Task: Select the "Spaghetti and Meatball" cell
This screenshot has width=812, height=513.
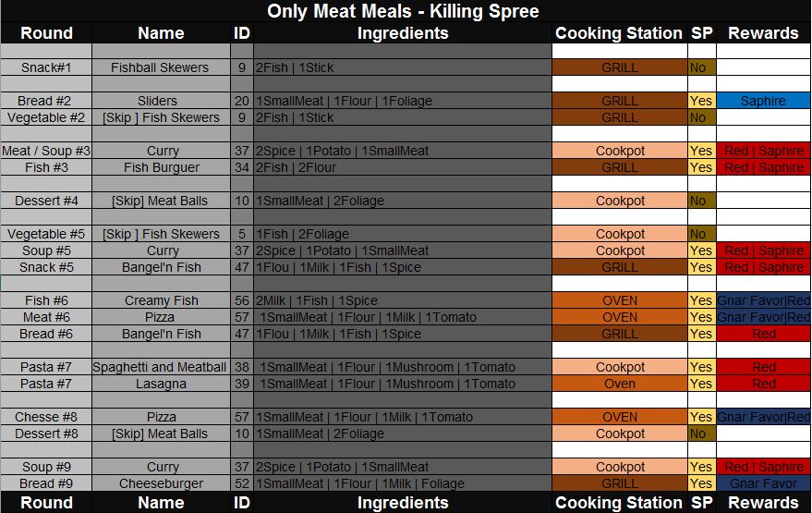Action: (160, 367)
